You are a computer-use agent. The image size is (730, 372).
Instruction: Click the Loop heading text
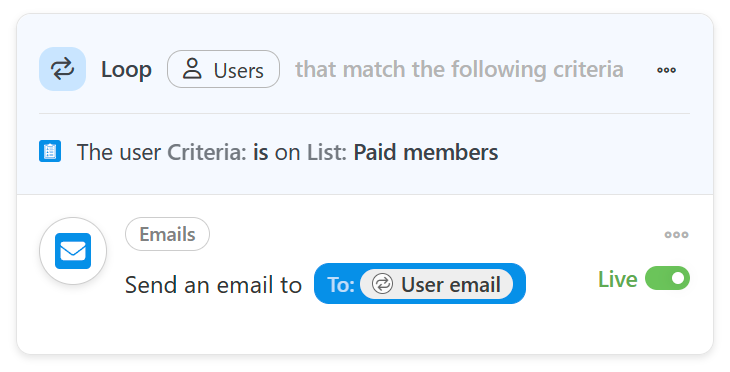126,70
